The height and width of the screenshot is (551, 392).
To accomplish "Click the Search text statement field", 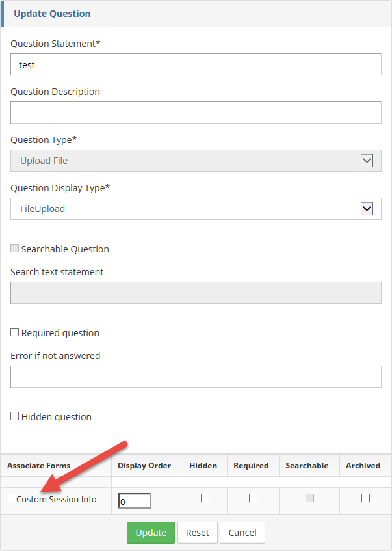I will pyautogui.click(x=195, y=293).
